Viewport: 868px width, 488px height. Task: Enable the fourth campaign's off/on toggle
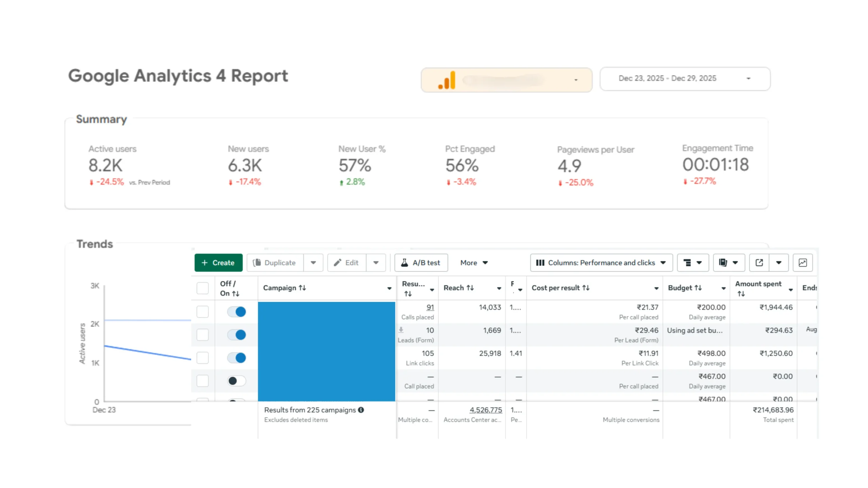tap(236, 381)
